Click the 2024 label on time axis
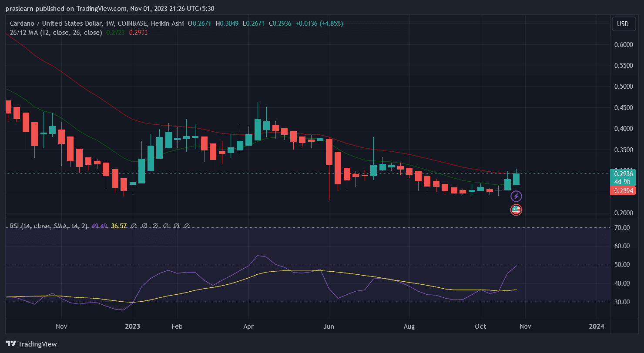The image size is (644, 353). [596, 326]
